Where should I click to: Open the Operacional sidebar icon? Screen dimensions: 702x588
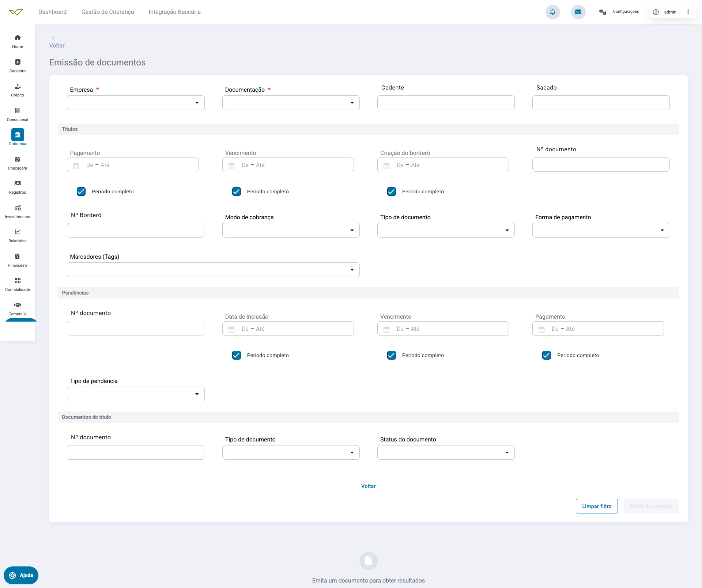click(18, 111)
